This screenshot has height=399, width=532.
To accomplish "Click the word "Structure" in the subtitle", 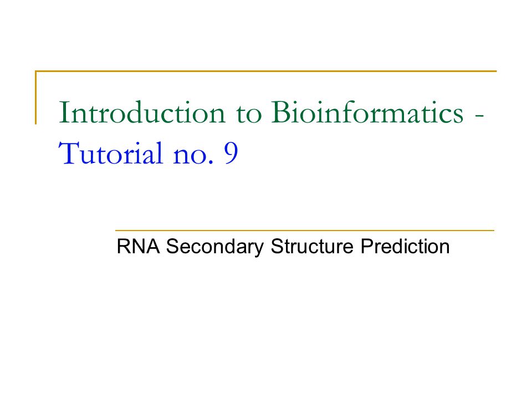I will click(312, 247).
